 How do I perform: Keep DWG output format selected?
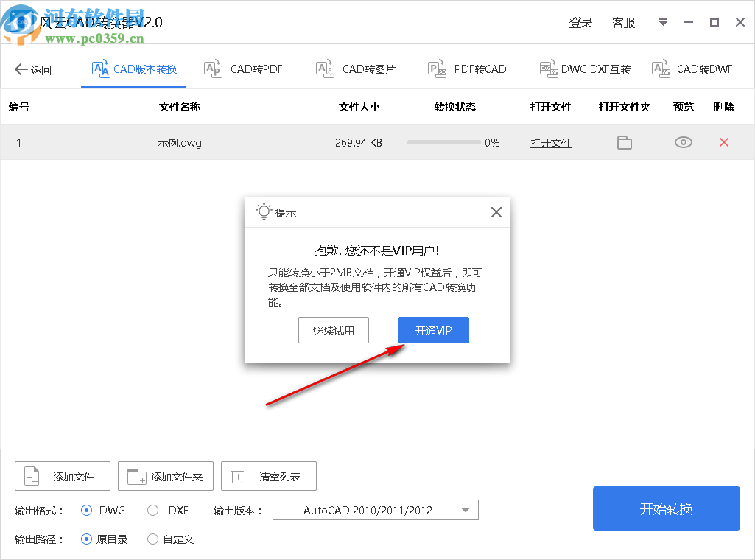pyautogui.click(x=86, y=510)
